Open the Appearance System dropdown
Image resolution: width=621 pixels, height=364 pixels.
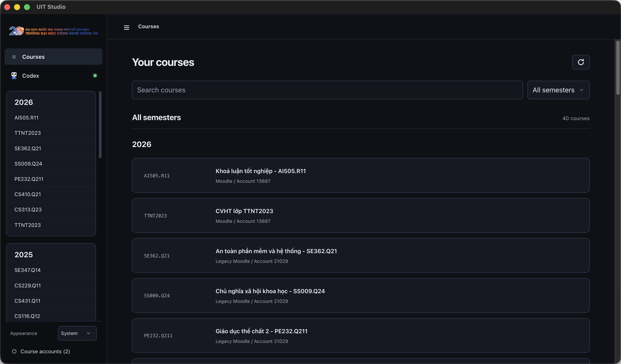[77, 333]
